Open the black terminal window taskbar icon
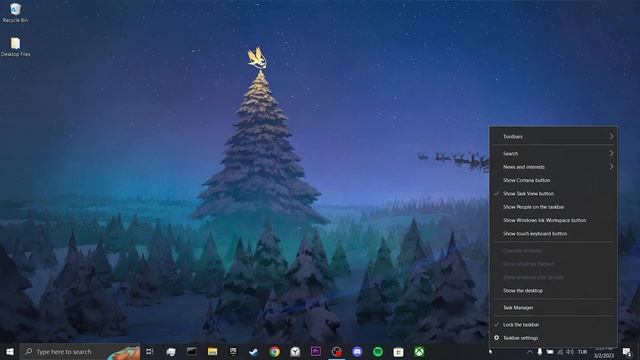Viewport: 640px width, 360px height. (x=191, y=351)
